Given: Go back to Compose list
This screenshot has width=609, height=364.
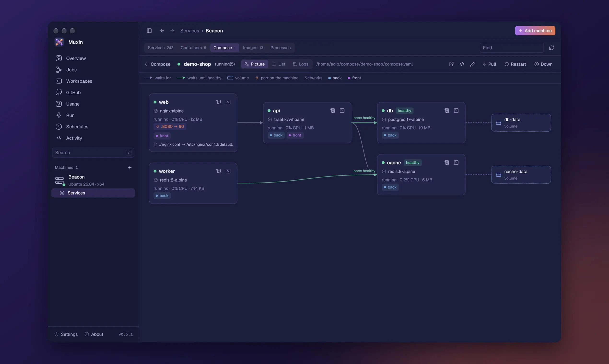Looking at the screenshot, I should click(158, 64).
